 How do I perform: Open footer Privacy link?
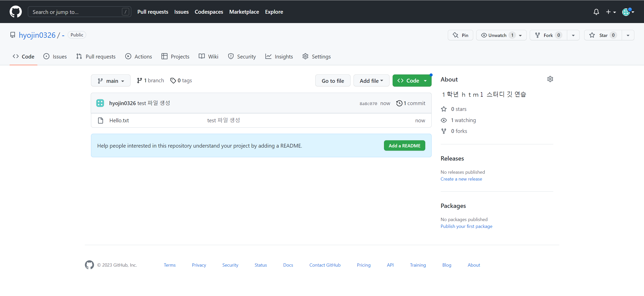(x=199, y=265)
